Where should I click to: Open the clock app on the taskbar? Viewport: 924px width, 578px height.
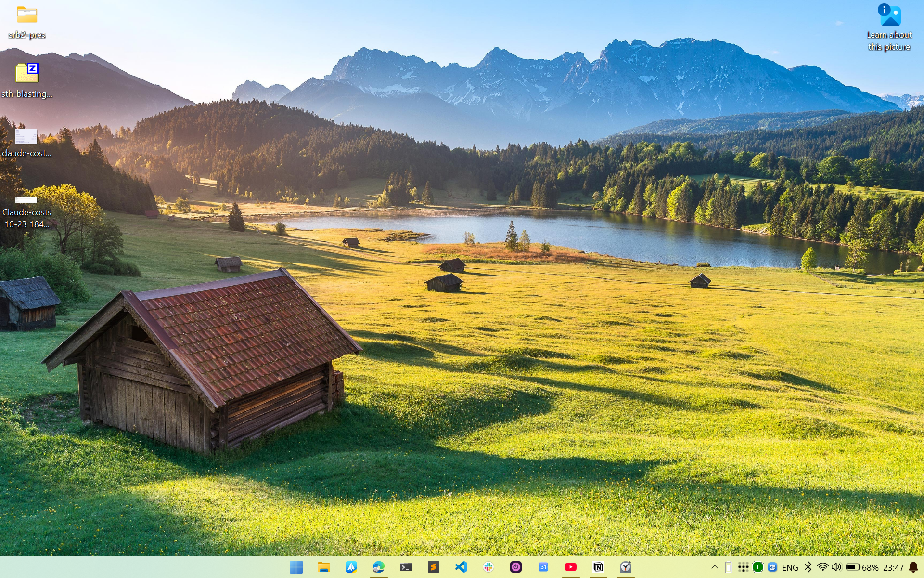[x=625, y=567]
